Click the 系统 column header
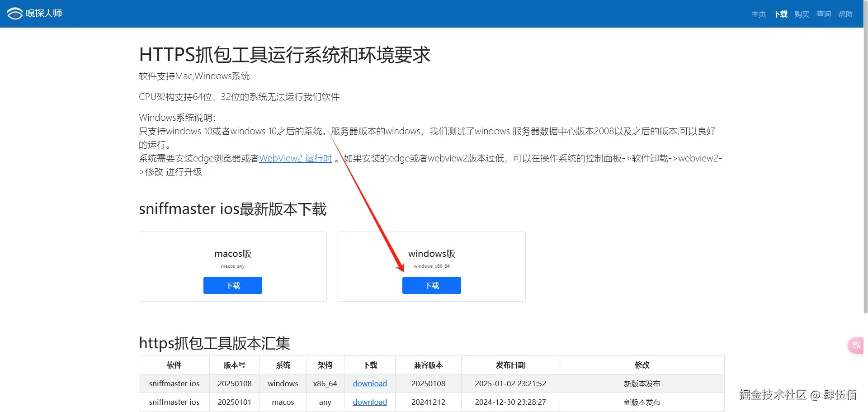This screenshot has width=868, height=412. tap(283, 365)
